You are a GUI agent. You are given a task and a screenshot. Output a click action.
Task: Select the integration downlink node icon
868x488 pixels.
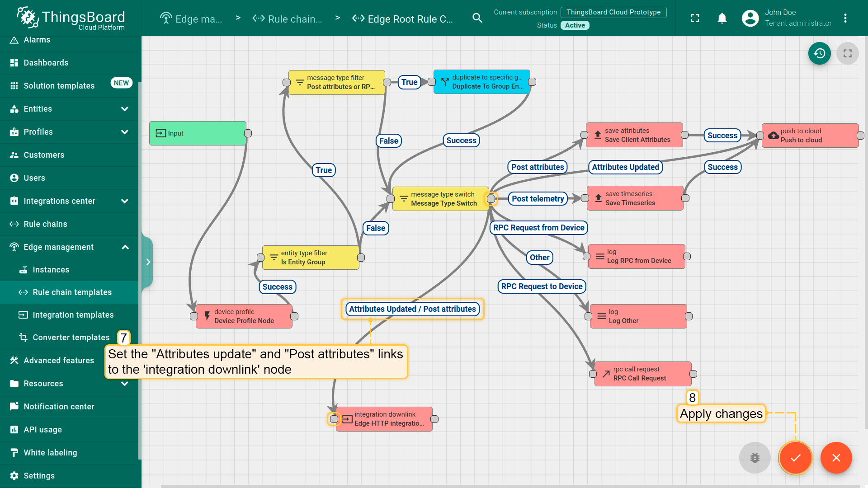(347, 419)
